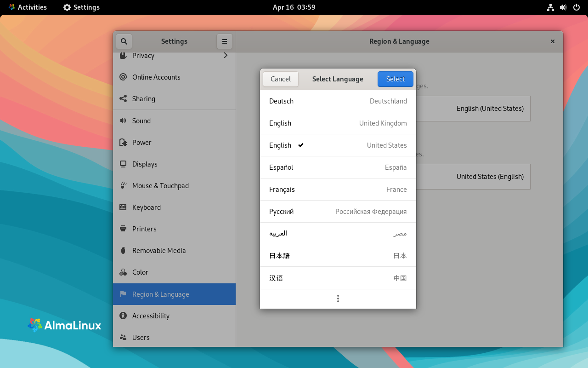This screenshot has width=588, height=368.
Task: Expand the Privacy submenu chevron
Action: 226,56
